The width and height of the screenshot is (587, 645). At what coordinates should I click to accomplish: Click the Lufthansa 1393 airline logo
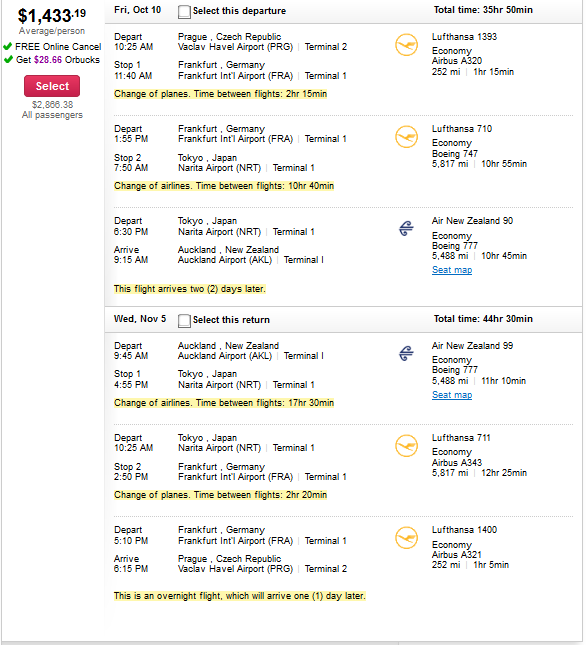pos(406,45)
